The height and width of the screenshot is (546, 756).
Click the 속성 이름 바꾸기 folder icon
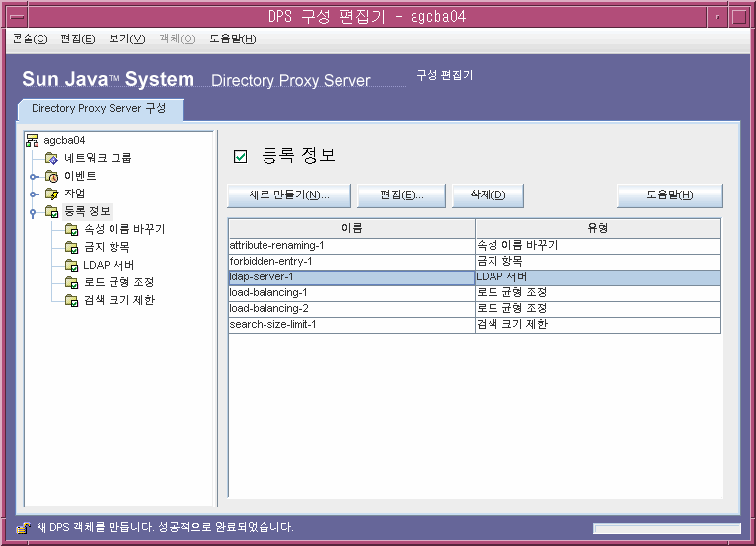pyautogui.click(x=71, y=229)
